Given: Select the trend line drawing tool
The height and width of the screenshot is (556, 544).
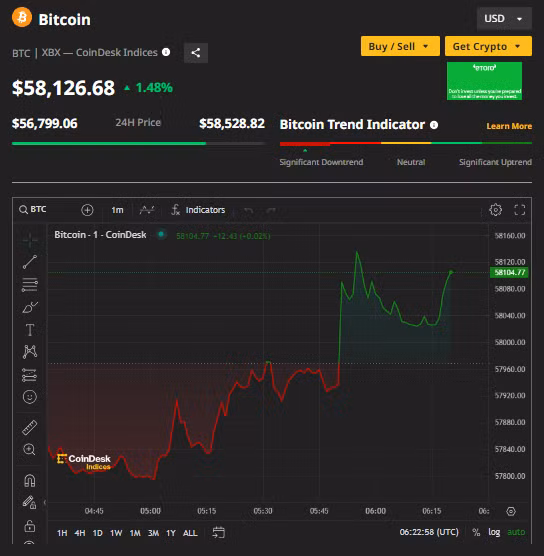Looking at the screenshot, I should [x=30, y=262].
